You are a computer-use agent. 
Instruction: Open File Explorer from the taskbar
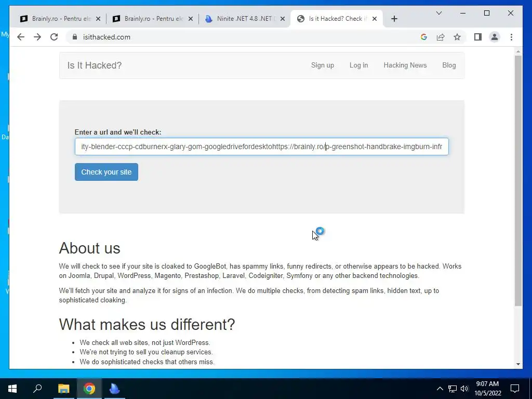pyautogui.click(x=63, y=389)
